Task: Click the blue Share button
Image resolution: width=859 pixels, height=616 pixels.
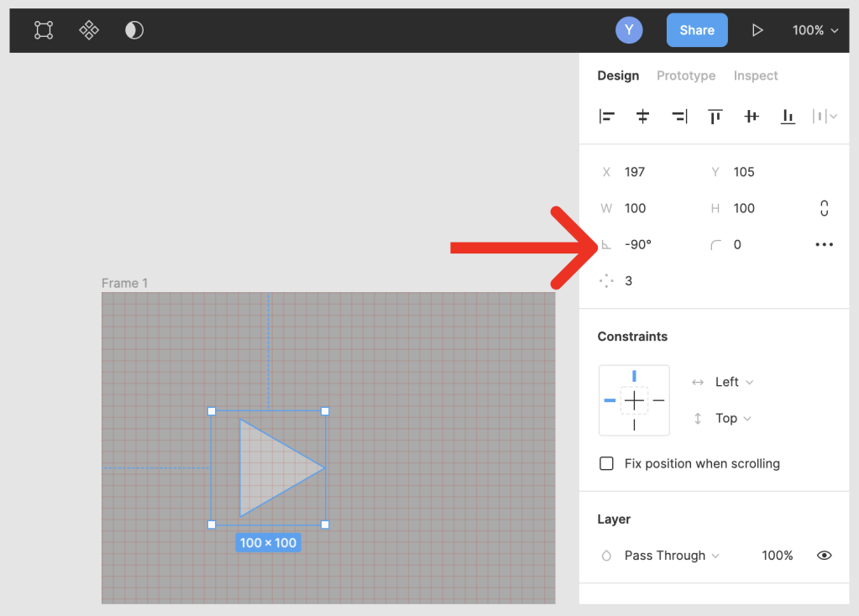Action: [x=697, y=30]
